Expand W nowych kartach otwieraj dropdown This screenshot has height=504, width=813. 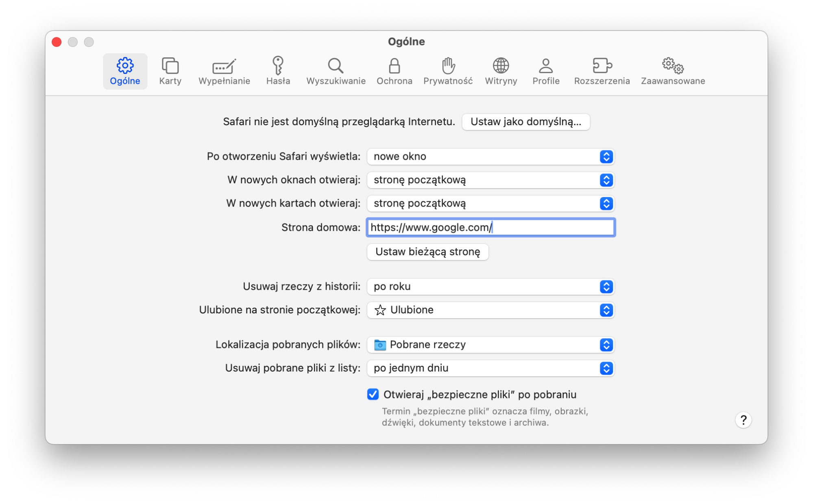490,203
